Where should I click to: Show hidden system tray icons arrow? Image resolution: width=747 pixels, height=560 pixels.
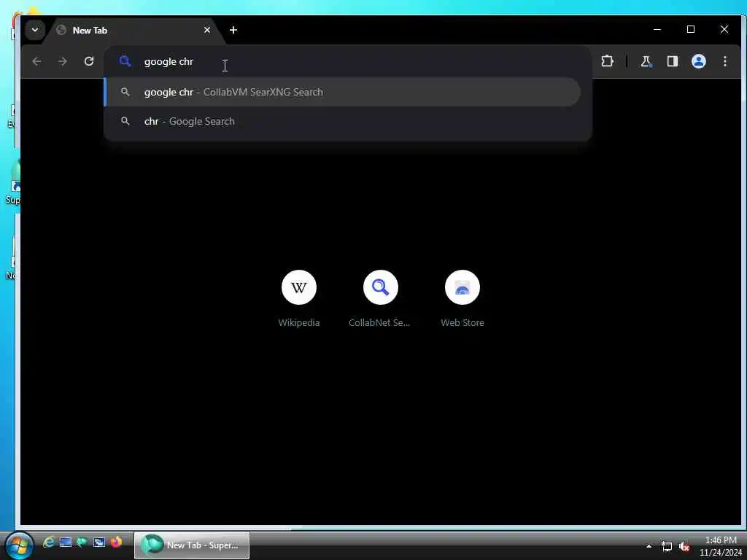(x=649, y=546)
